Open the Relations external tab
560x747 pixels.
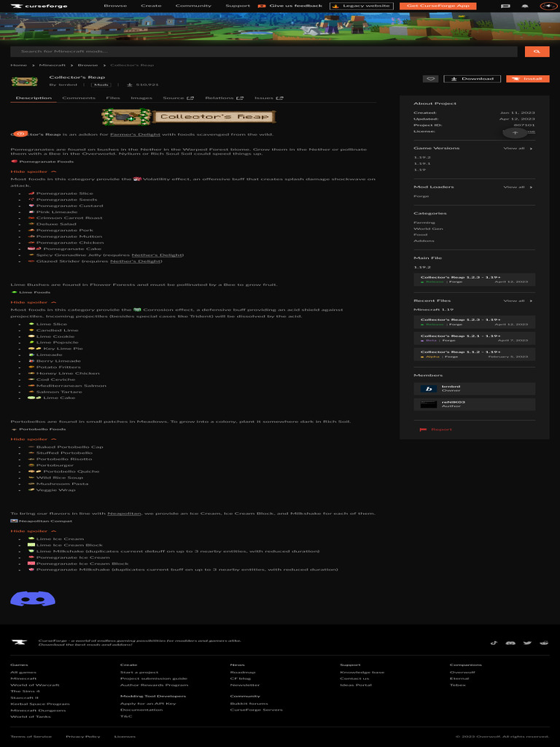click(x=224, y=98)
